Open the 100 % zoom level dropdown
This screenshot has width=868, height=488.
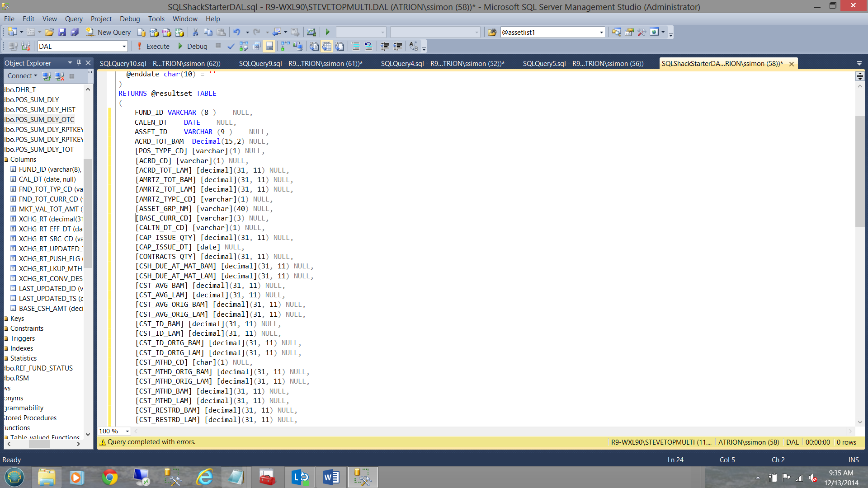[127, 431]
